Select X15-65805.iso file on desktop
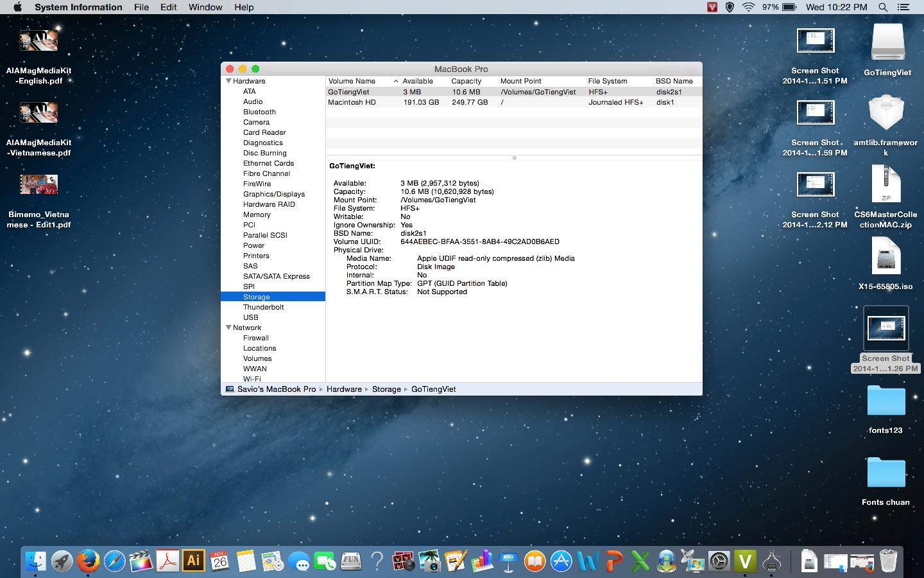 [886, 263]
